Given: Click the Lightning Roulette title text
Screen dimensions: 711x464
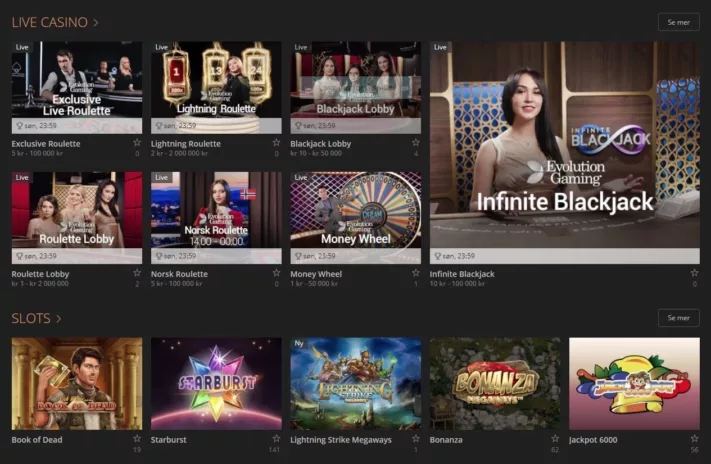Looking at the screenshot, I should (x=186, y=144).
